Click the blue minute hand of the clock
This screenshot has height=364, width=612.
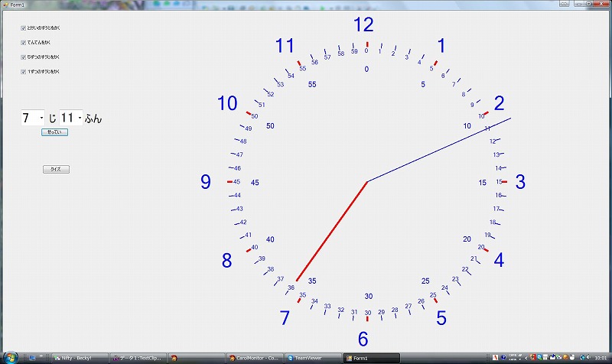coord(439,150)
